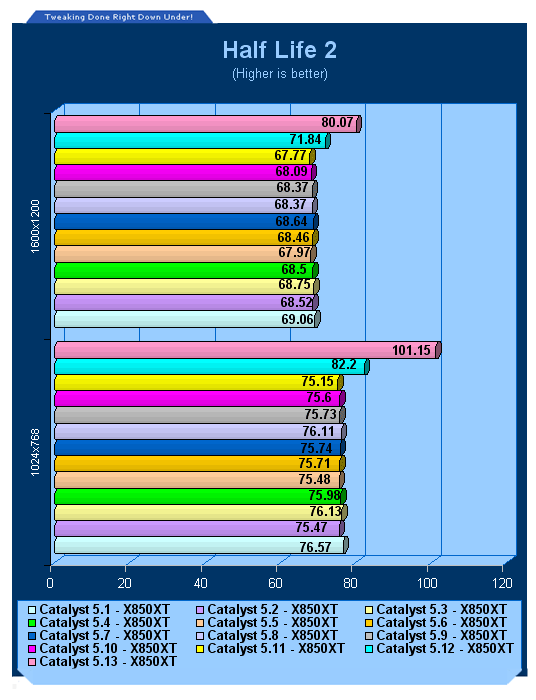Click the 100 tick on the horizontal axis
The width and height of the screenshot is (536, 700).
point(427,583)
